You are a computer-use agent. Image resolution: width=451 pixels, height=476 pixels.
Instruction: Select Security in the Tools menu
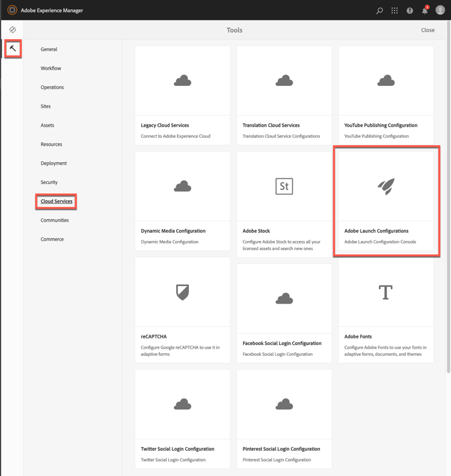pos(49,182)
